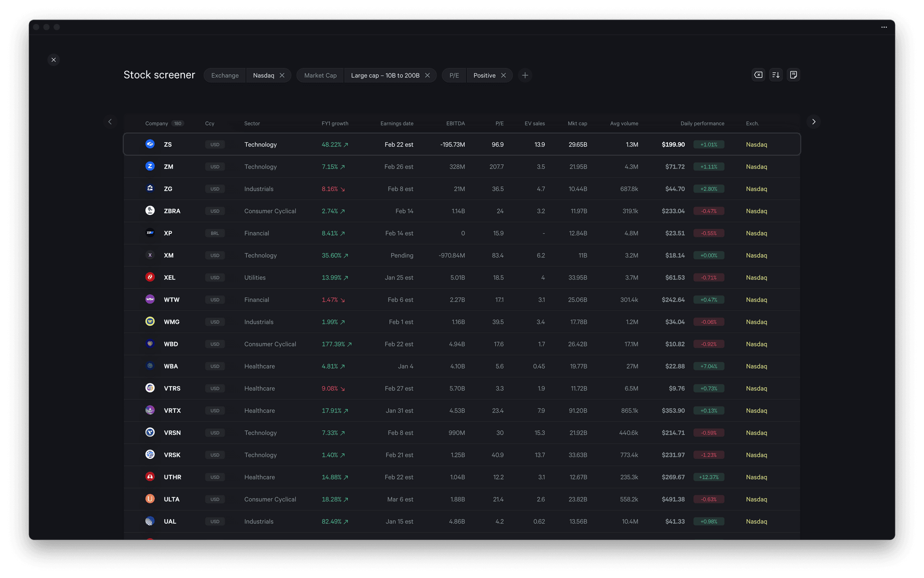Click UTHR's +12.37% daily performance badge
The width and height of the screenshot is (924, 578).
[x=709, y=477]
